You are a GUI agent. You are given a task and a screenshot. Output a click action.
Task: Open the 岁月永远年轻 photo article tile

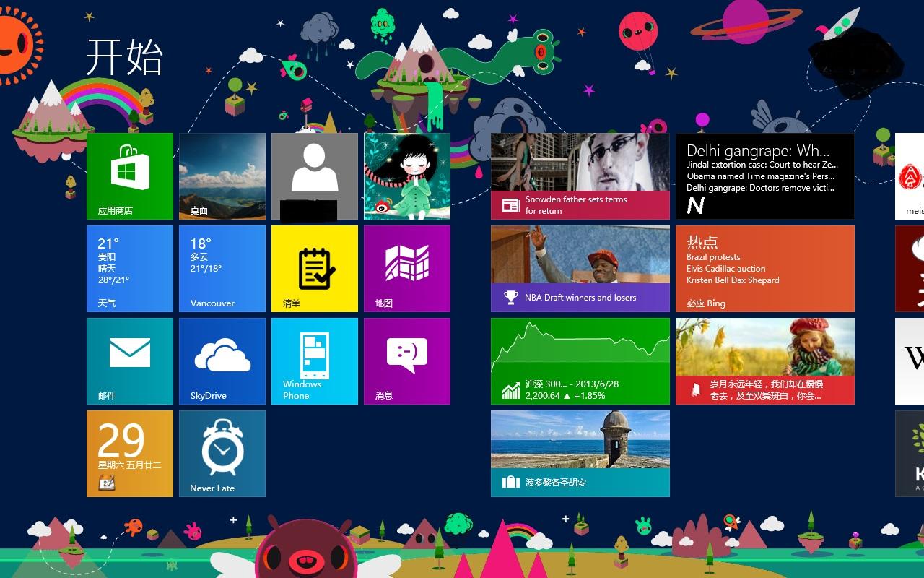[765, 361]
